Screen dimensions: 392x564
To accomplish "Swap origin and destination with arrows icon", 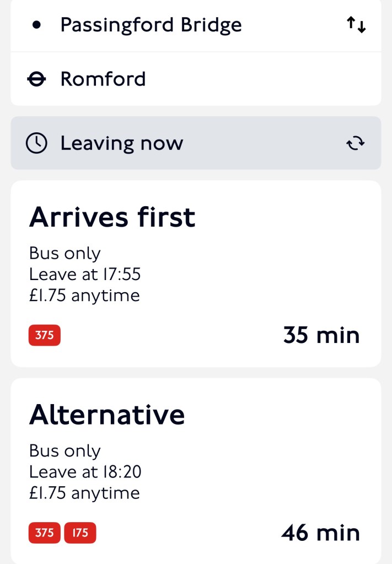I will (356, 25).
